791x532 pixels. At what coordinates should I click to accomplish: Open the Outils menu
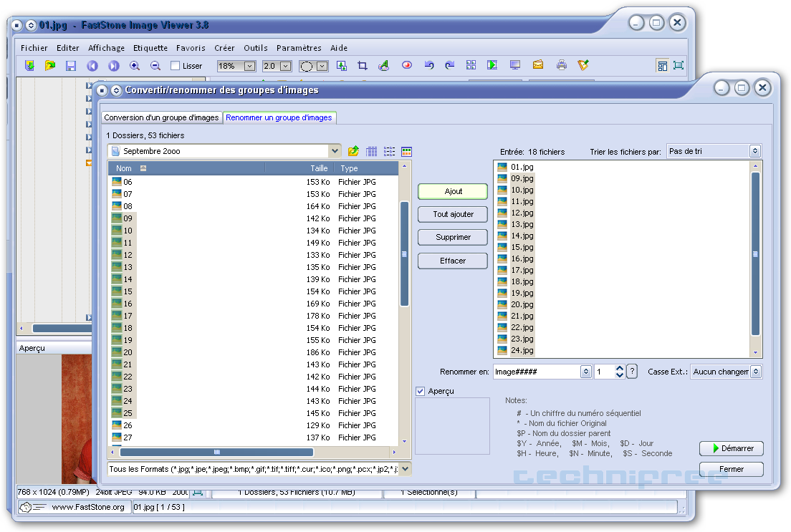(x=256, y=48)
